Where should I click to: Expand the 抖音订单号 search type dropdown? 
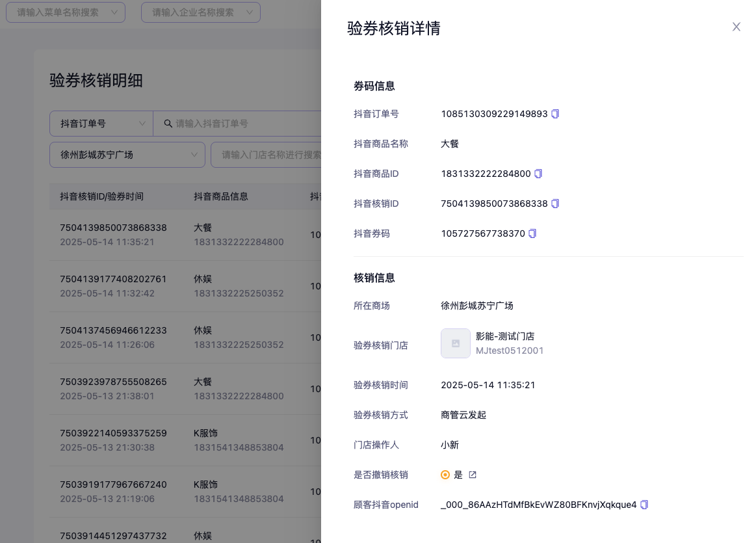coord(101,124)
